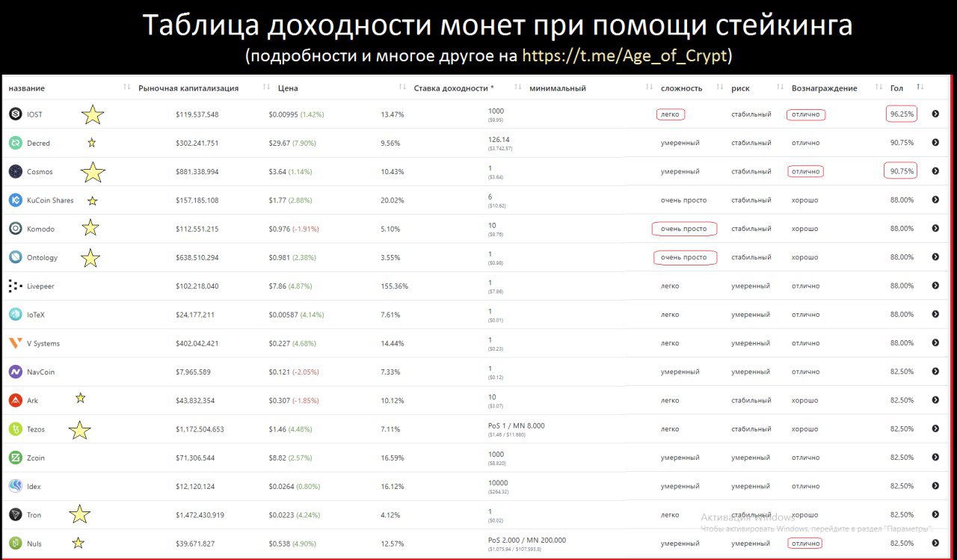Click 'очень просто' in KuCoin Shares row

[x=683, y=200]
